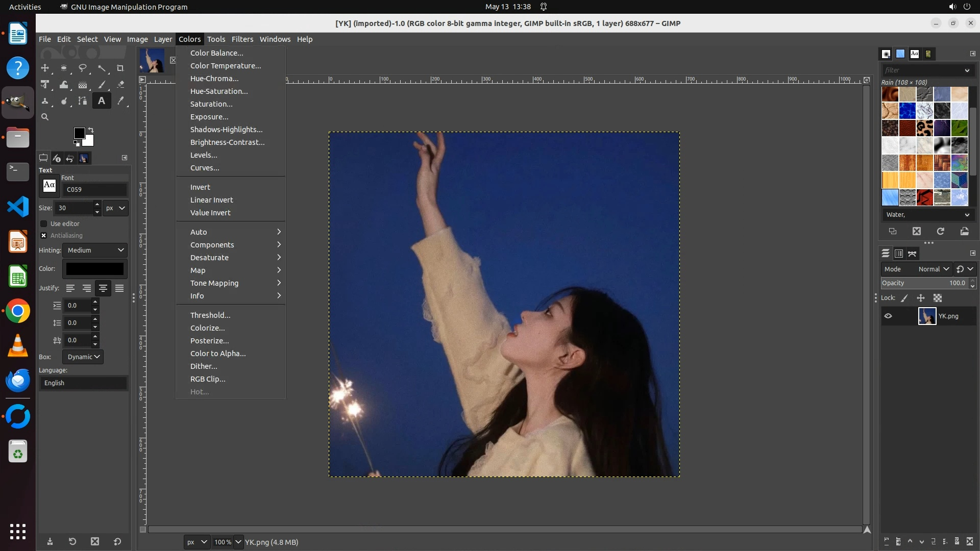Select Threshold from the Colors menu
The height and width of the screenshot is (551, 980).
210,315
